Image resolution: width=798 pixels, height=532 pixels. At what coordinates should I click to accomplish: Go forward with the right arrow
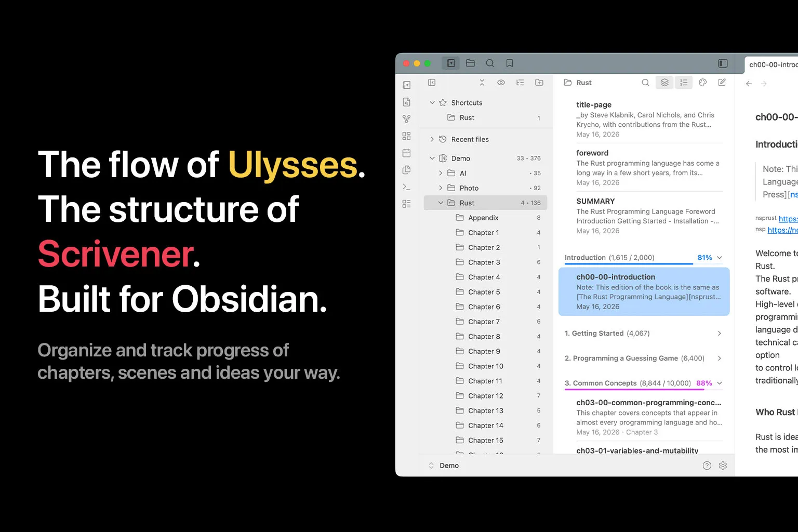(x=764, y=84)
